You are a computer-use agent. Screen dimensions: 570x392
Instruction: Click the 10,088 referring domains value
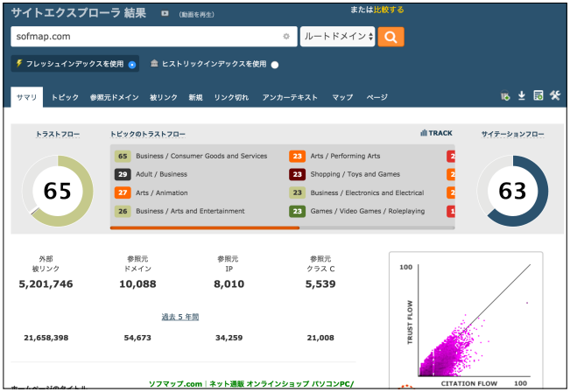pos(137,283)
